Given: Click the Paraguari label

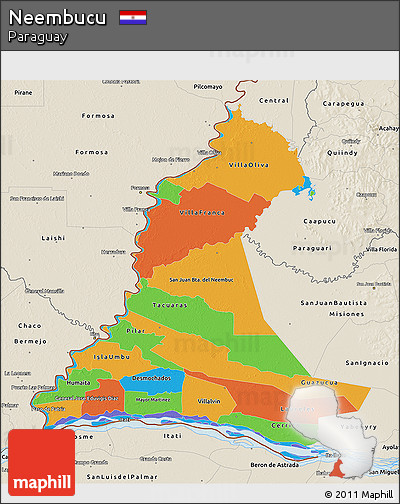Looking at the screenshot, I should (312, 248).
